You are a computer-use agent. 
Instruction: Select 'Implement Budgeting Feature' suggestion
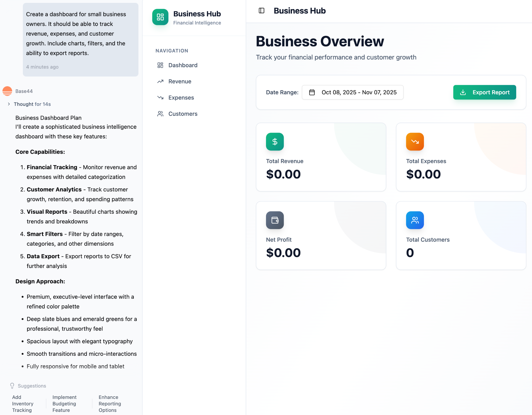64,404
